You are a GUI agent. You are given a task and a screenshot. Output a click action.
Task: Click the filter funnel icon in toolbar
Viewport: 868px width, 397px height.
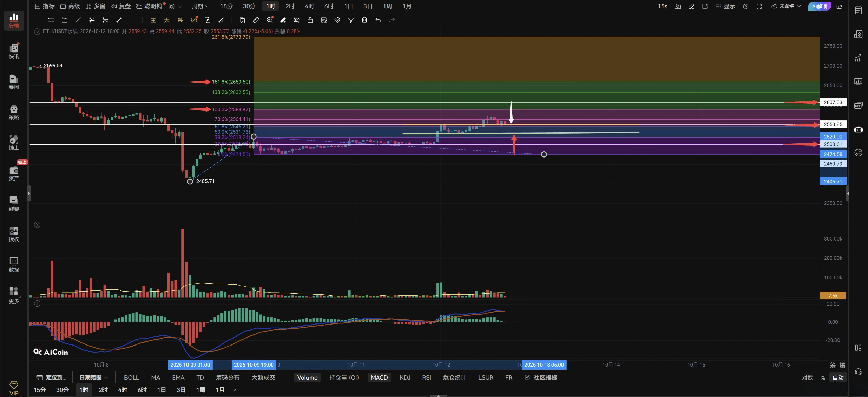[351, 20]
